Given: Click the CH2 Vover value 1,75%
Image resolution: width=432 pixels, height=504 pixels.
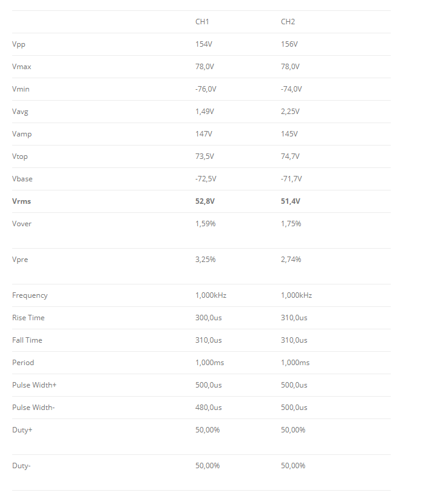Looking at the screenshot, I should point(291,224).
